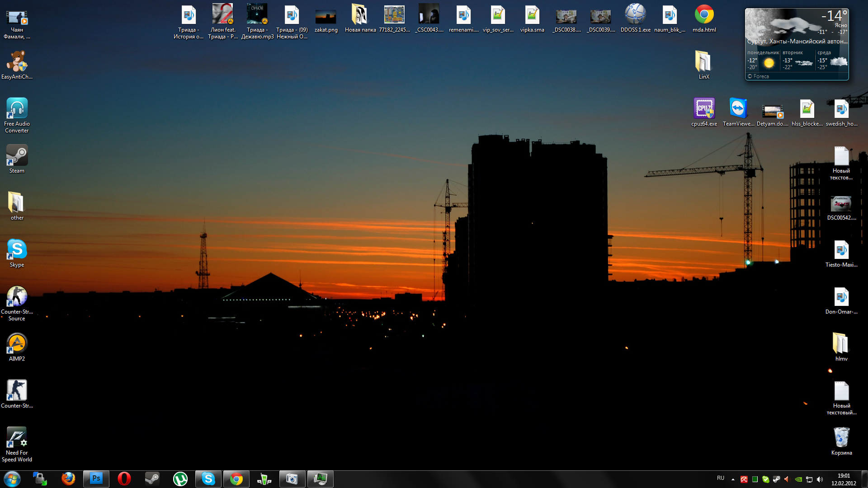Select the cpuz64.exe desktop icon
Viewport: 868px width, 488px height.
coord(704,112)
